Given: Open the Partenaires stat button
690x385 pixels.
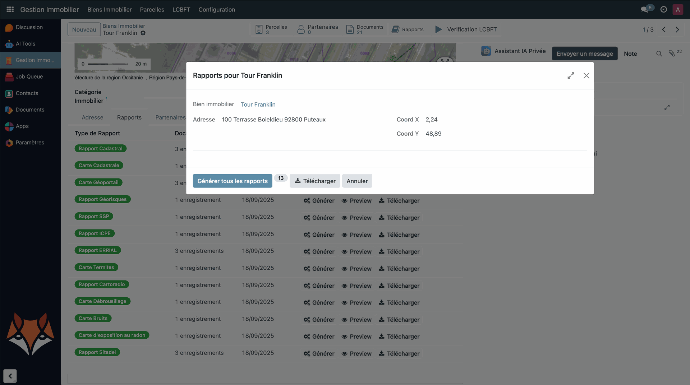Looking at the screenshot, I should click(x=318, y=29).
